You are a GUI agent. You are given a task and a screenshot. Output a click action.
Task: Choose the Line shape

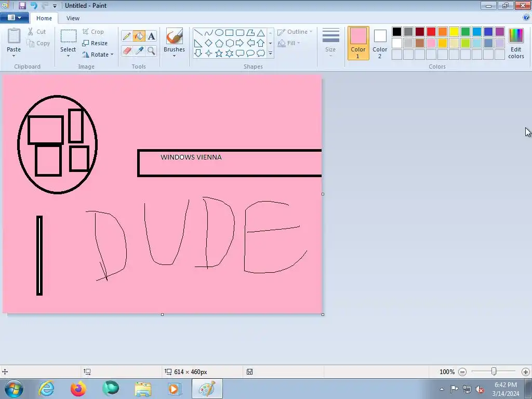198,33
